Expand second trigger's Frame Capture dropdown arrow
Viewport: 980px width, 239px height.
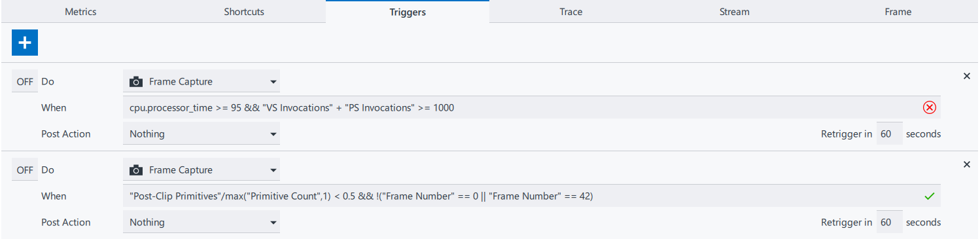pyautogui.click(x=273, y=170)
